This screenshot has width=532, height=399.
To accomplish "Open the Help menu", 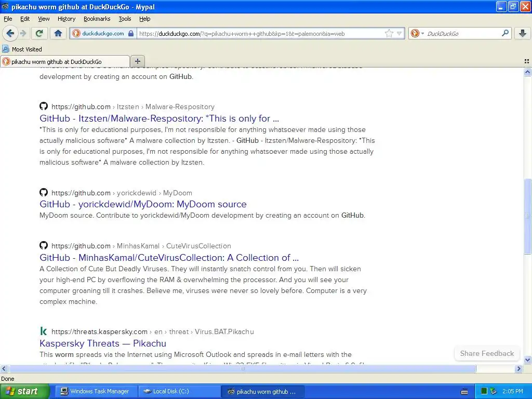I will point(144,19).
